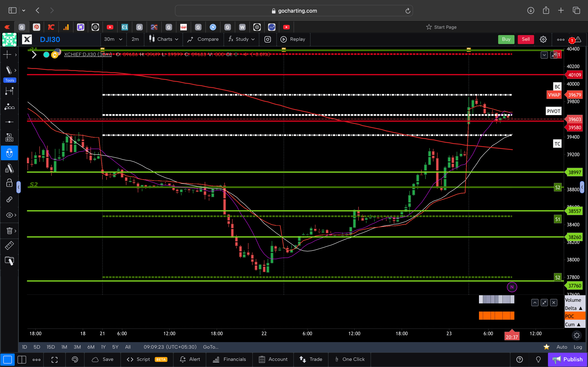Select the pattern drawing tool

9,107
